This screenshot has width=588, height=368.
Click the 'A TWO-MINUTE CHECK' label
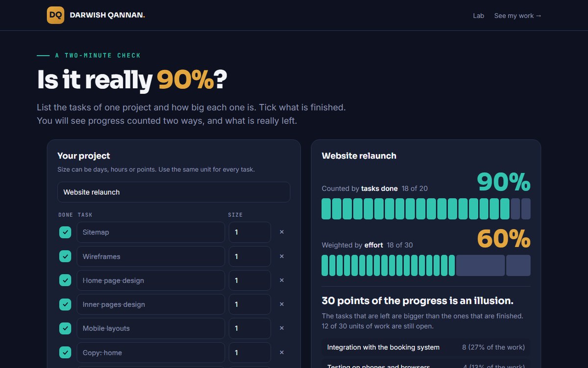click(x=98, y=55)
